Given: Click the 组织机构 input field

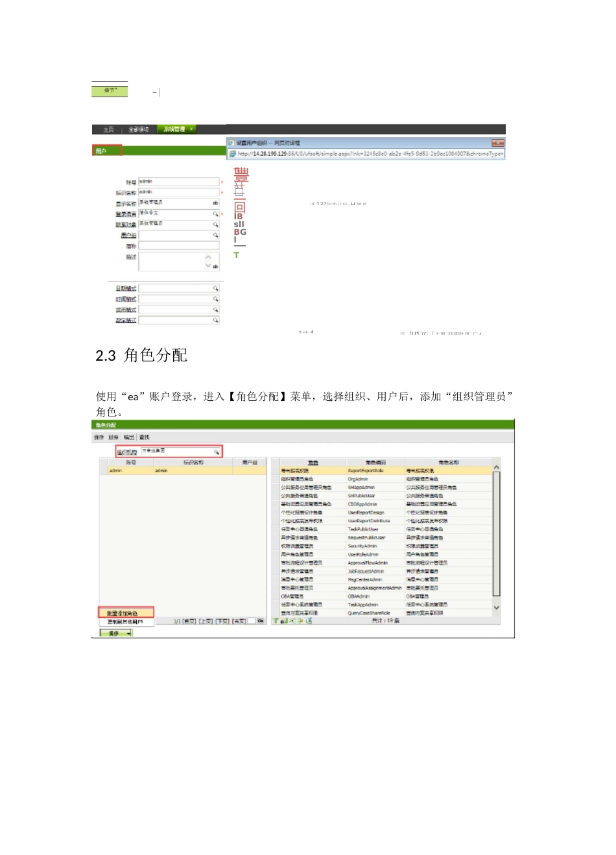Looking at the screenshot, I should point(181,452).
